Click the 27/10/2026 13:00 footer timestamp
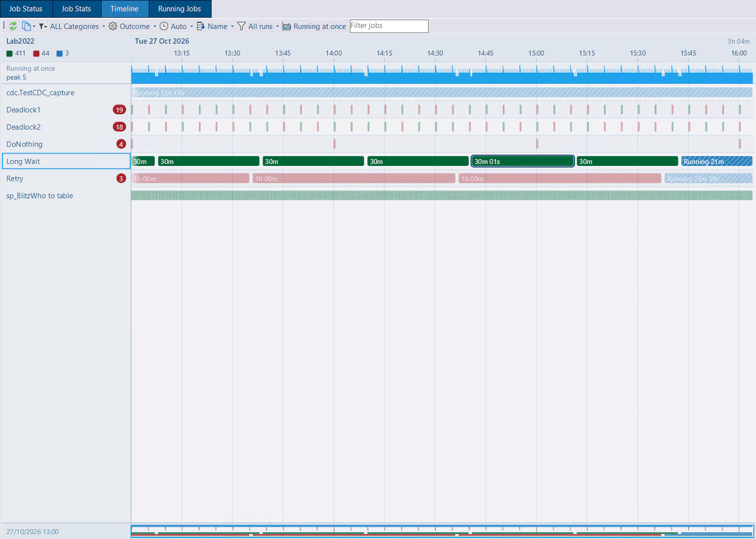756x539 pixels. (x=32, y=532)
